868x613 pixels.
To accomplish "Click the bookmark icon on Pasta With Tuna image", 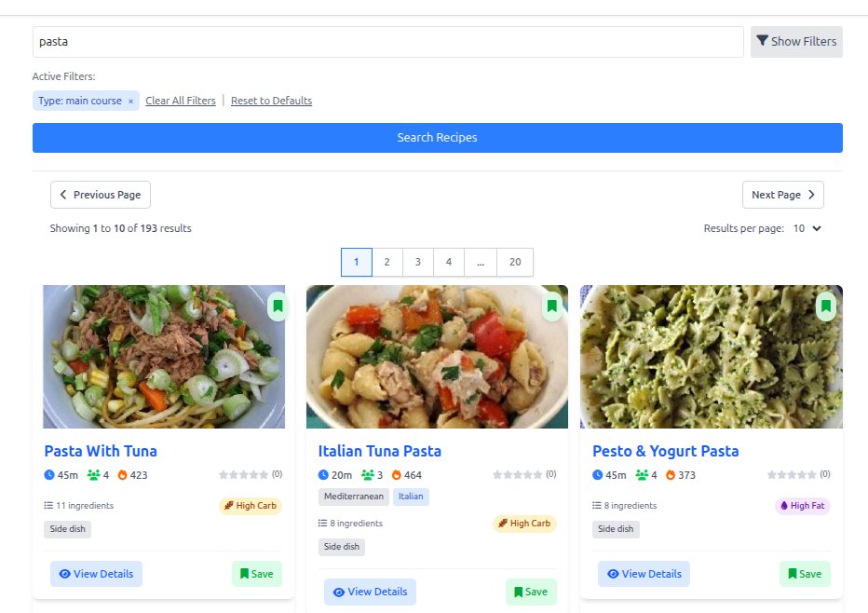I will pos(278,306).
